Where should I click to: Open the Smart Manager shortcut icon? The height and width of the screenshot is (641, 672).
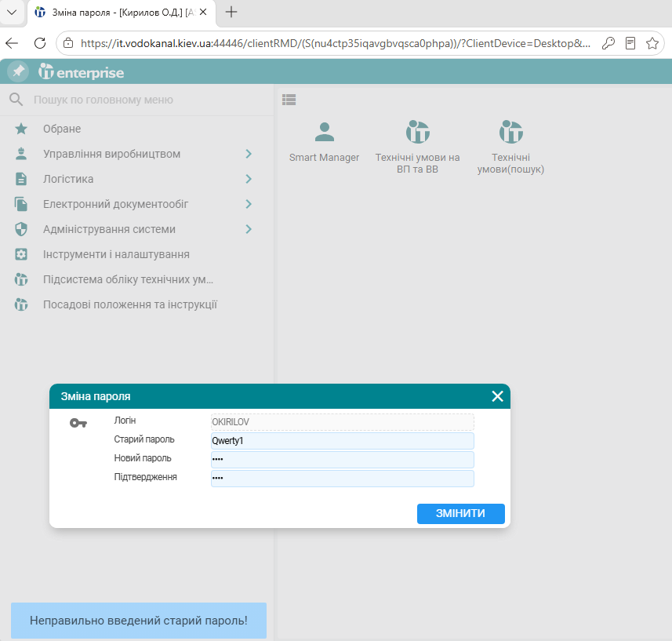tap(325, 132)
